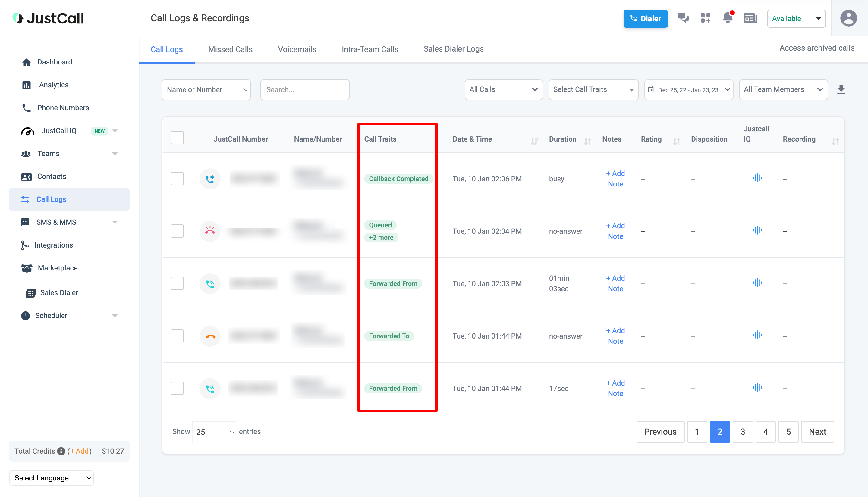Switch to the Voicemails tab
The height and width of the screenshot is (497, 868).
pos(297,49)
